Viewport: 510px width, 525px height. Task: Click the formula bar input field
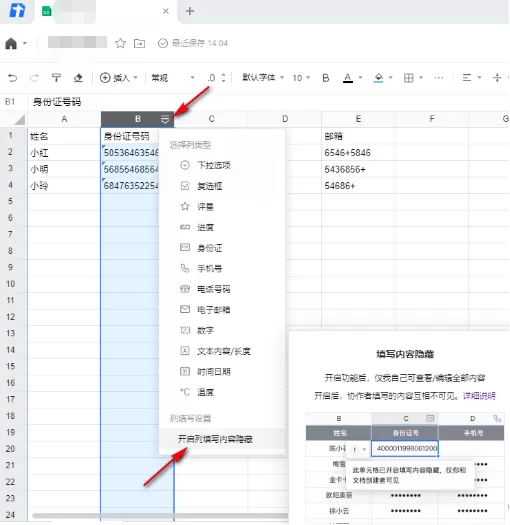click(268, 102)
